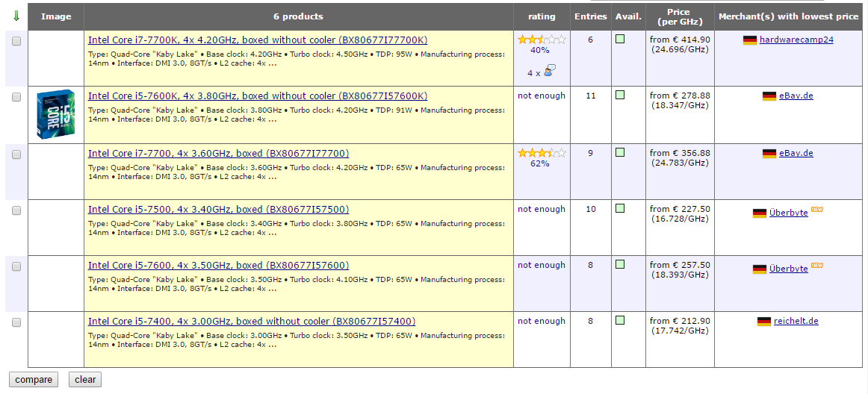Open the reichelt.de merchant link
Screen dimensions: 868x394
pos(796,322)
